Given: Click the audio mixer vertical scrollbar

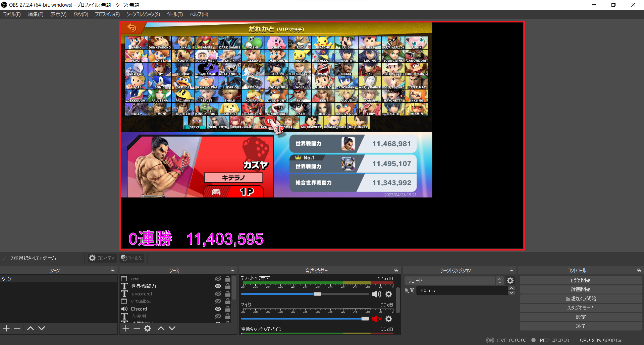Looking at the screenshot, I should pyautogui.click(x=398, y=300).
